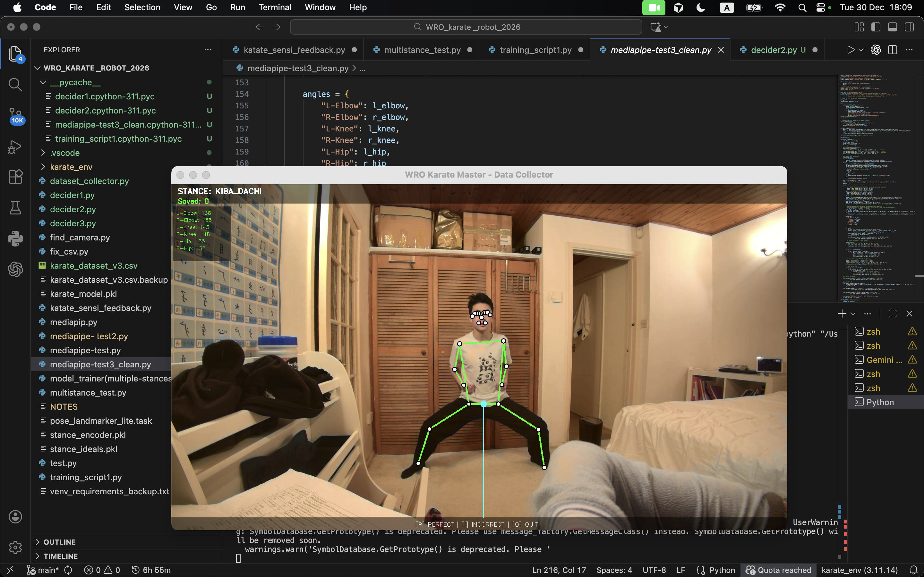Open the Terminal menu
924x577 pixels.
tap(275, 7)
